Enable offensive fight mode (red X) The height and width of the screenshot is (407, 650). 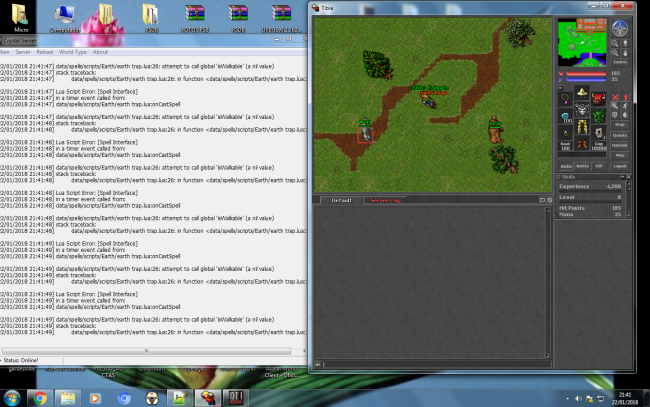point(615,97)
